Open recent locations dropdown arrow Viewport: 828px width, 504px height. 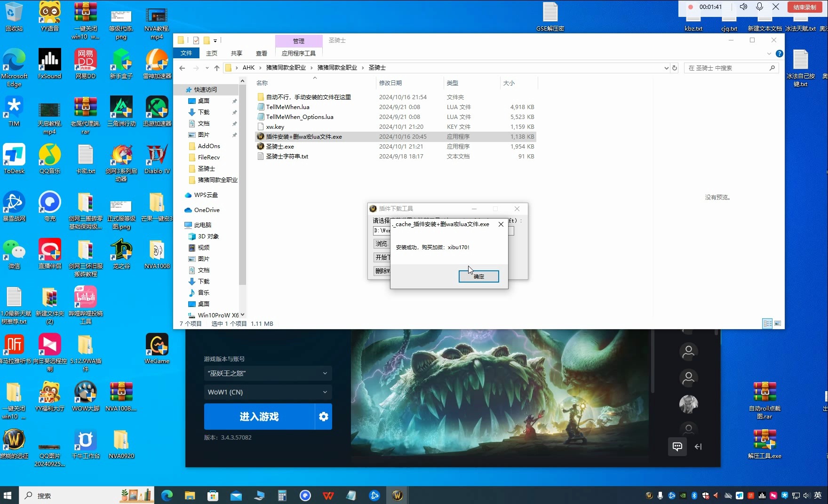click(207, 68)
